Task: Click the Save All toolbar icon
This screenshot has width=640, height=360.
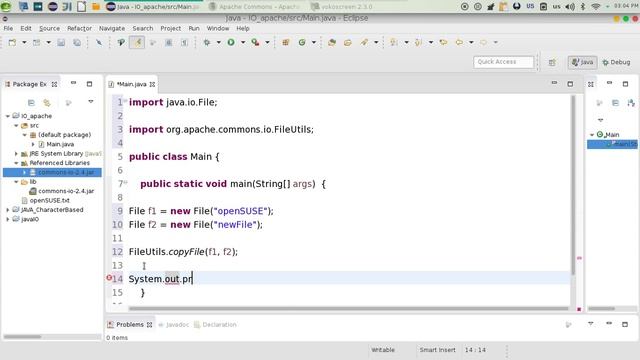Action: coord(77,42)
